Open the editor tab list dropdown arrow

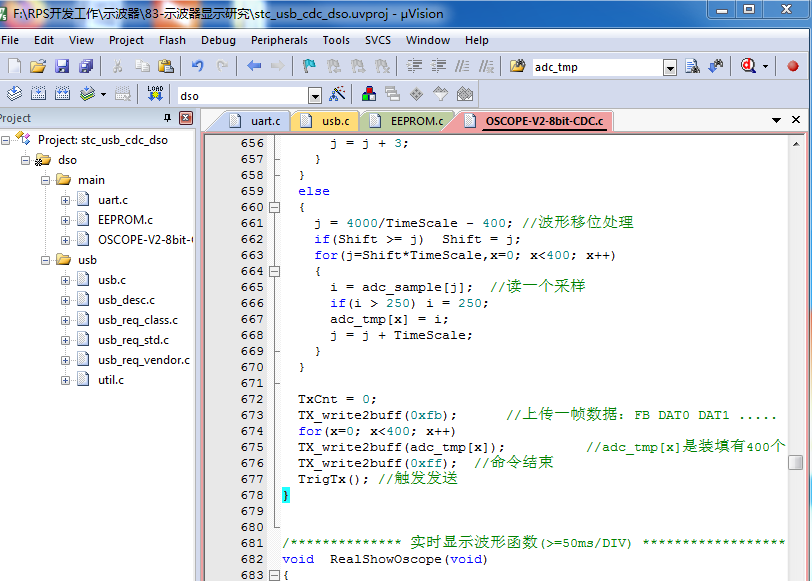click(x=776, y=120)
